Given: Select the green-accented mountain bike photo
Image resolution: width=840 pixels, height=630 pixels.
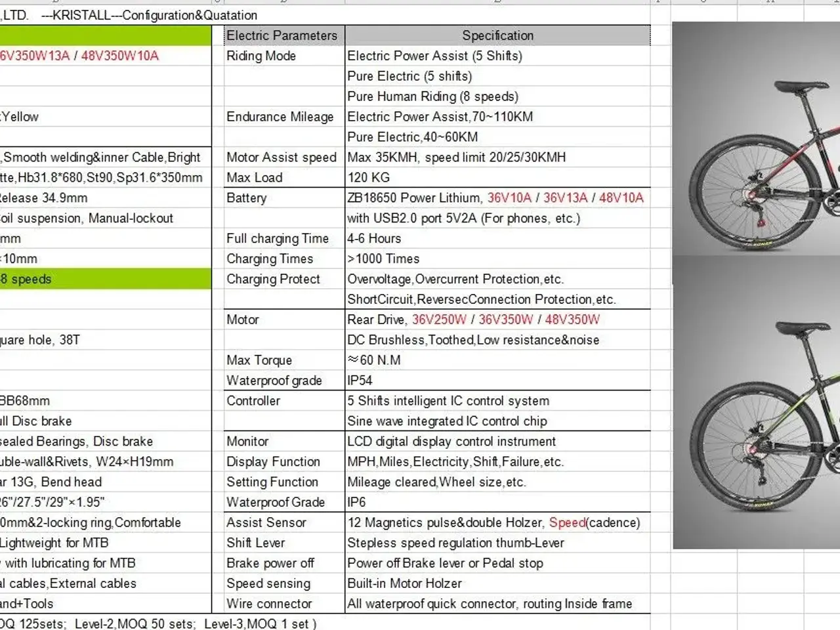Looking at the screenshot, I should click(x=756, y=402).
